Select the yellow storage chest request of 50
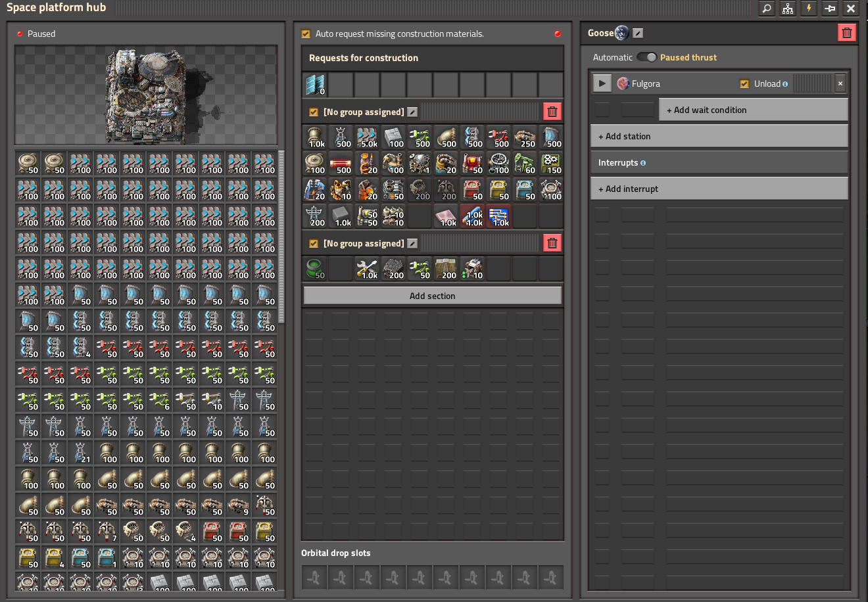Screen dimensions: 868x602 [498, 190]
